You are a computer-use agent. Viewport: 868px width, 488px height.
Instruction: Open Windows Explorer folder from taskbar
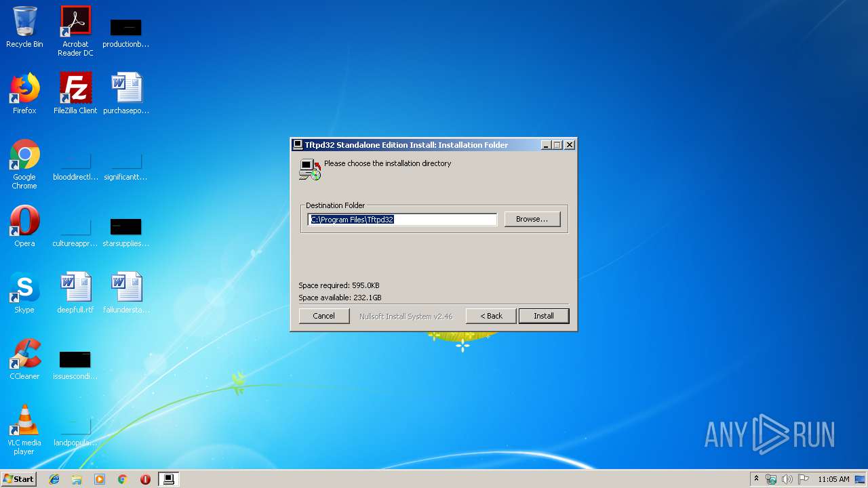pos(77,479)
